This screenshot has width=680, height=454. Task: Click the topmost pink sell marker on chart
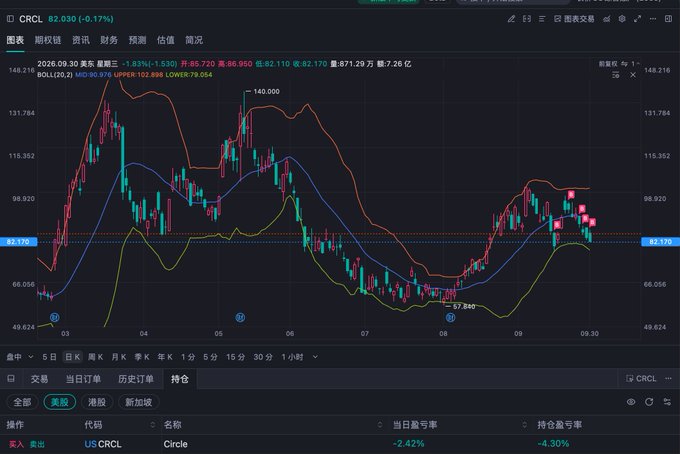[571, 195]
